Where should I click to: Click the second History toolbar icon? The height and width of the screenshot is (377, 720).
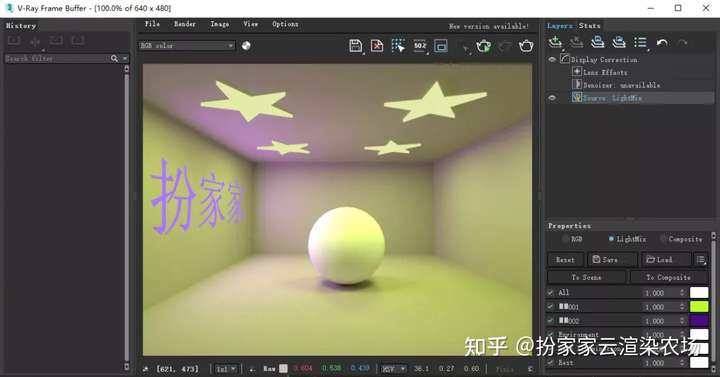point(35,42)
